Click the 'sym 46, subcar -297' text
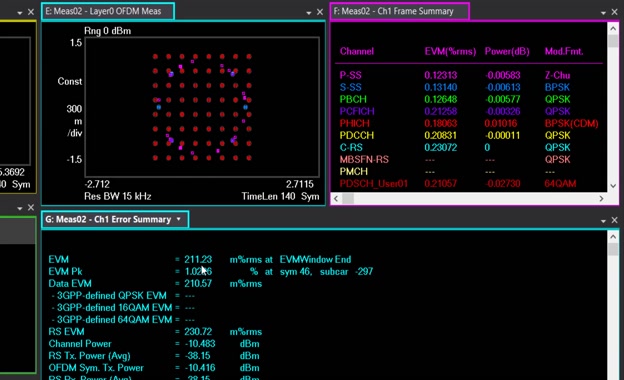 point(326,271)
